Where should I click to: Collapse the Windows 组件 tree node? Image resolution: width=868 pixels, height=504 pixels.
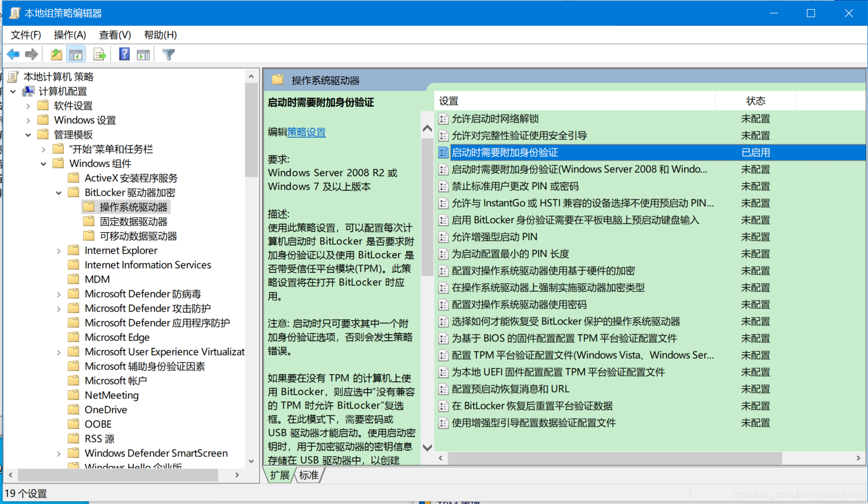pos(44,164)
